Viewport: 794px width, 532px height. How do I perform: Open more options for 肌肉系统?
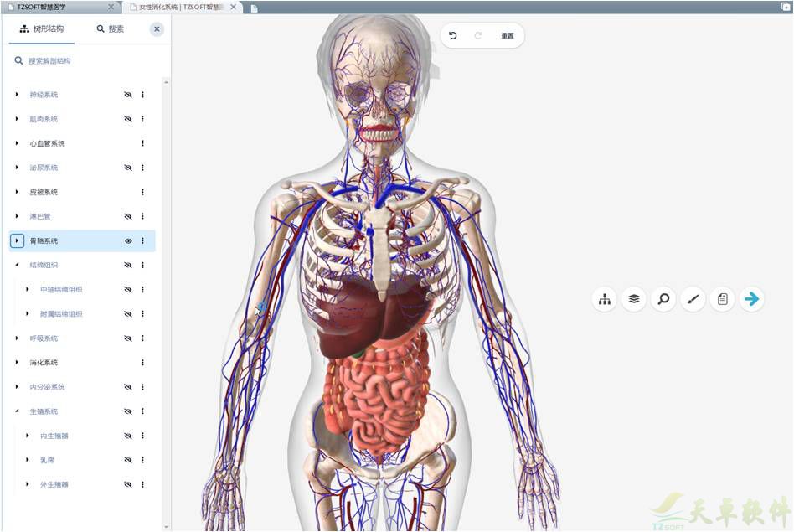coord(142,119)
